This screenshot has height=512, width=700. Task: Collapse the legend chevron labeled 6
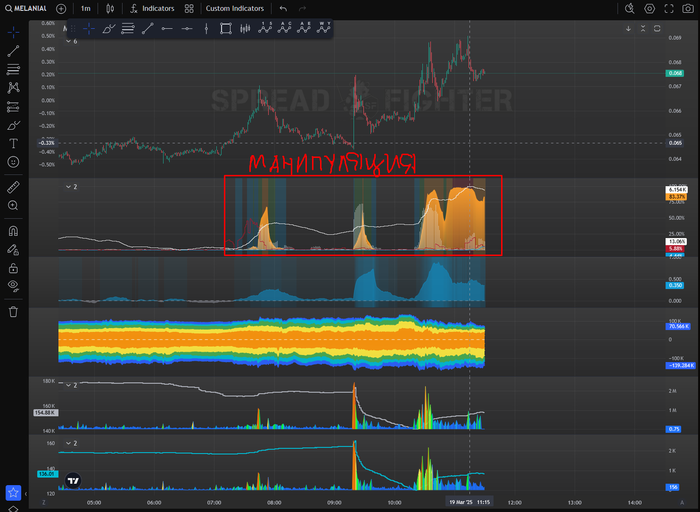68,42
